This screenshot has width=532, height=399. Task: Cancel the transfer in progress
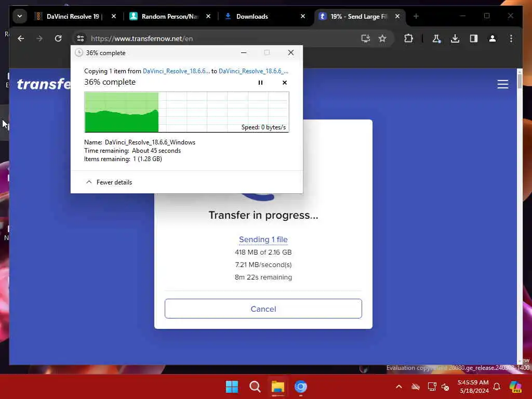point(263,309)
